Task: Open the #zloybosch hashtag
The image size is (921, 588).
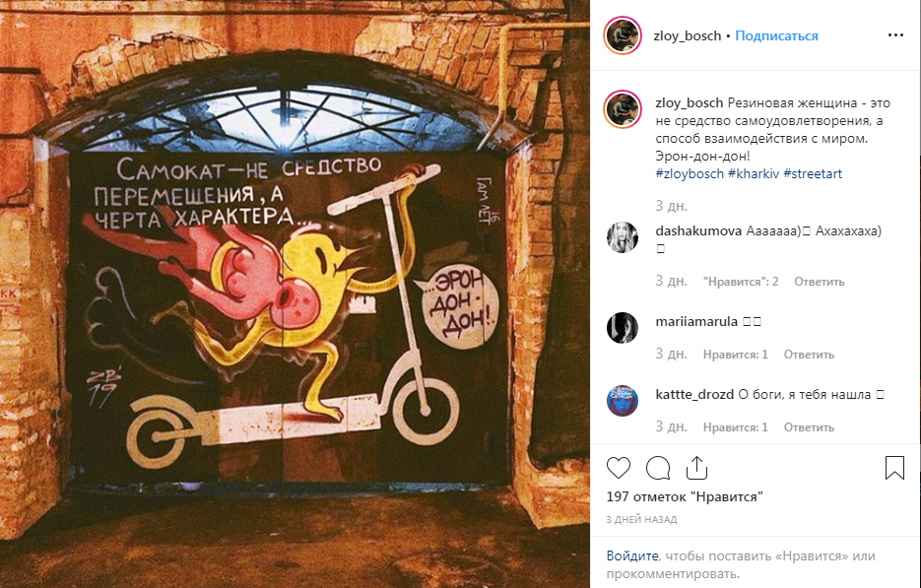Action: pyautogui.click(x=690, y=174)
